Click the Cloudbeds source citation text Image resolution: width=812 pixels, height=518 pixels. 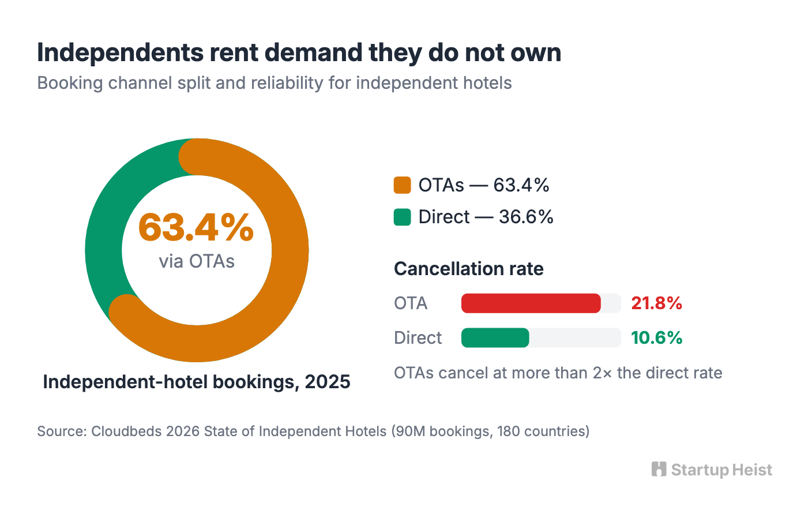[313, 431]
